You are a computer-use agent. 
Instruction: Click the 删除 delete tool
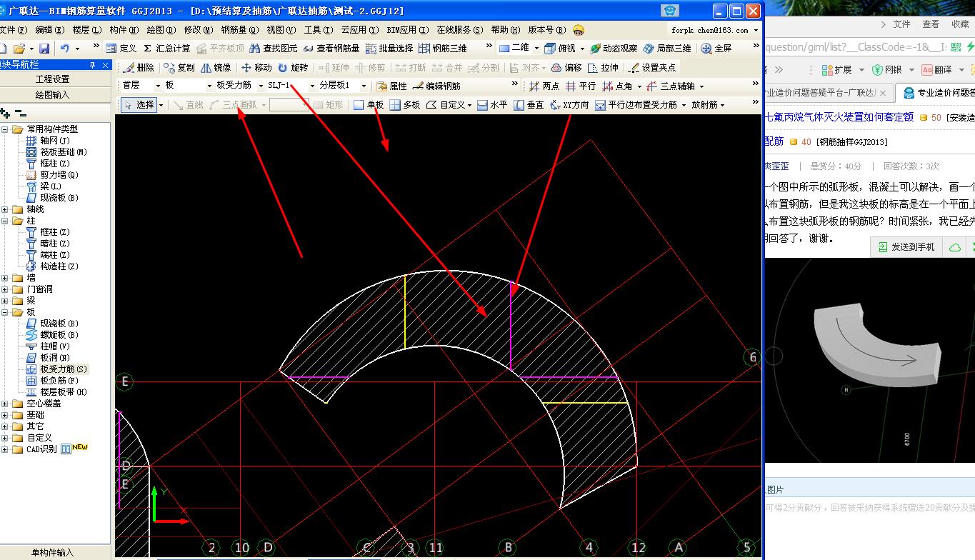[x=139, y=68]
